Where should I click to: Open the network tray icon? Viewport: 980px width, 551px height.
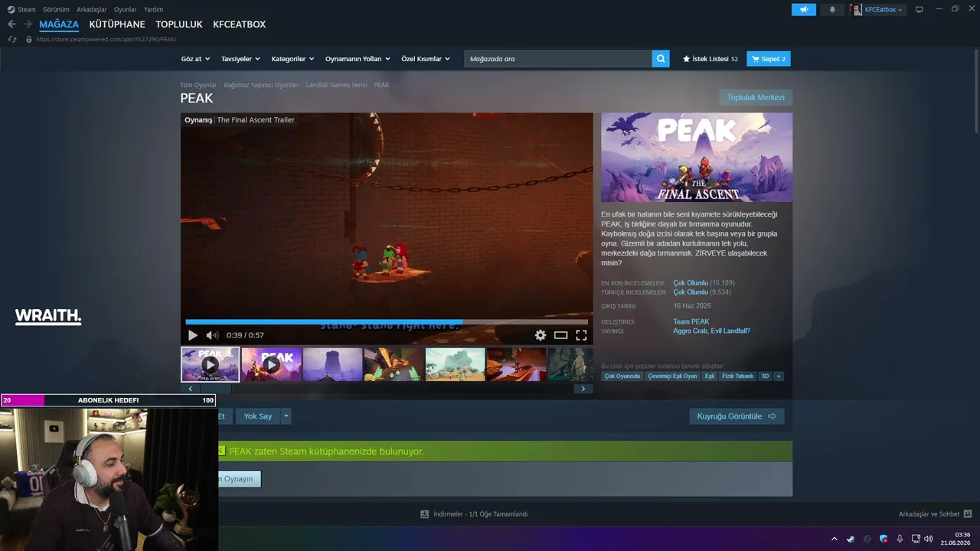[916, 539]
